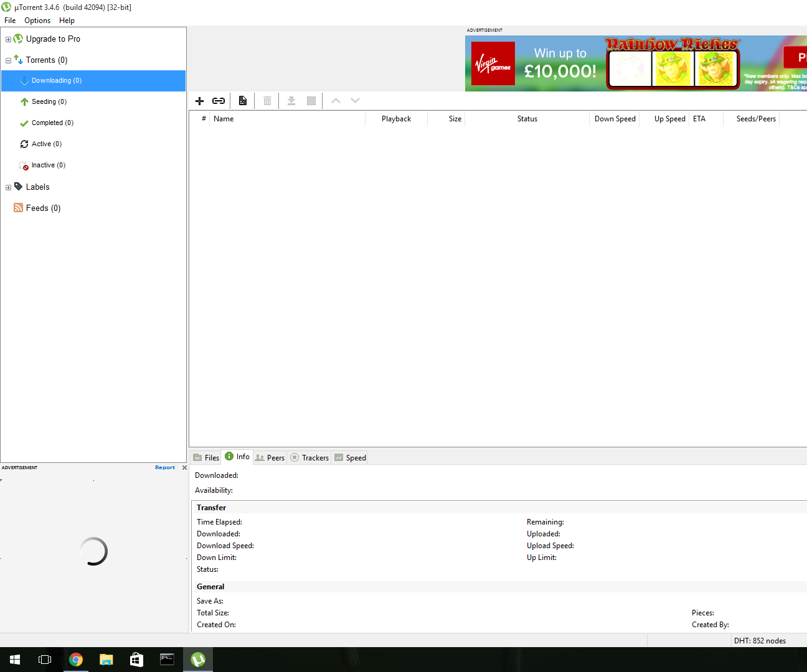The width and height of the screenshot is (807, 672).
Task: Collapse the Torrents tree section
Action: (x=8, y=60)
